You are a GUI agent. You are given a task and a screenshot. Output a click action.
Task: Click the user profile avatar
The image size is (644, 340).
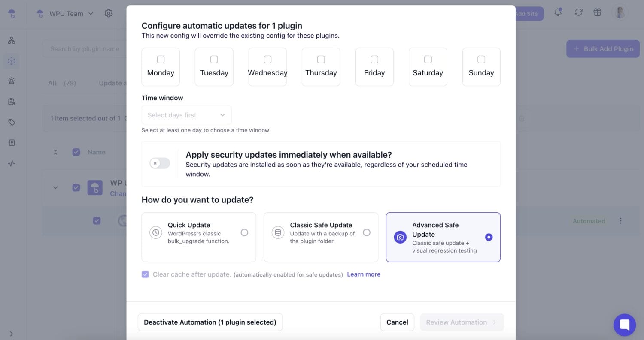point(620,13)
